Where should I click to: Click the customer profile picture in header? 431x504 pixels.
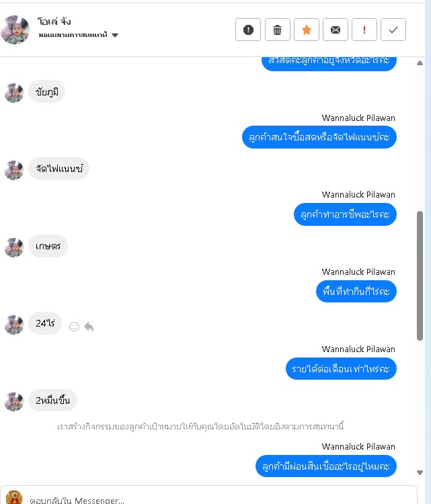[15, 30]
